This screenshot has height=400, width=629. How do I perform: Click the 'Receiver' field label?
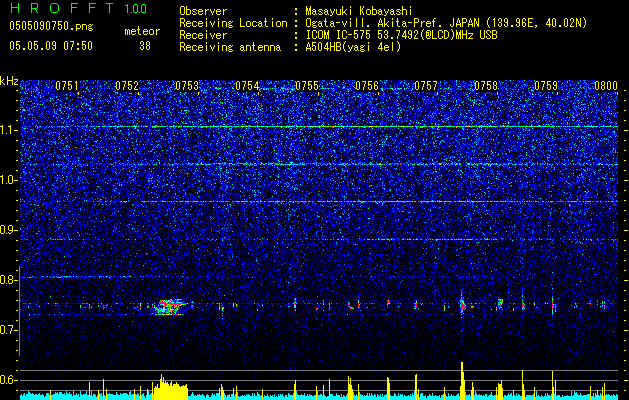coord(203,35)
